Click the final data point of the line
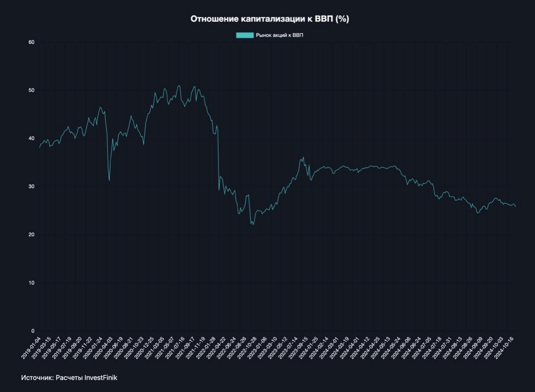Viewport: 535px width, 392px height. tap(515, 207)
